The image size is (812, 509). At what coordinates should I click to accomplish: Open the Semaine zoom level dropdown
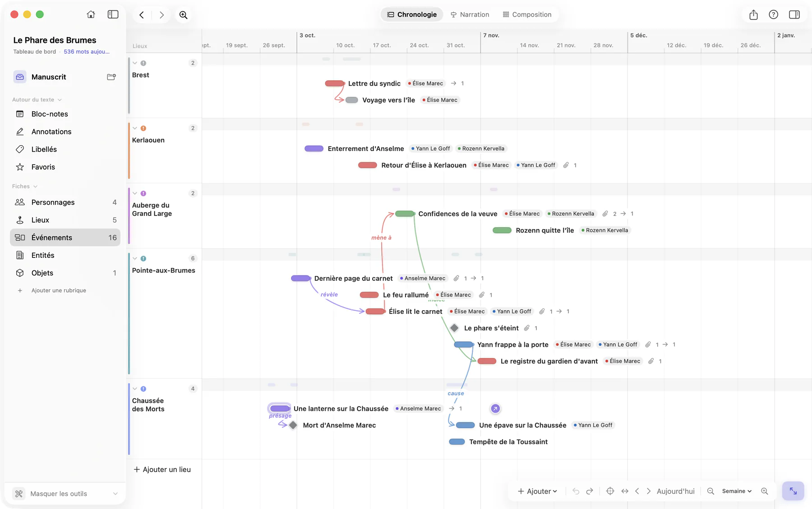click(x=737, y=491)
